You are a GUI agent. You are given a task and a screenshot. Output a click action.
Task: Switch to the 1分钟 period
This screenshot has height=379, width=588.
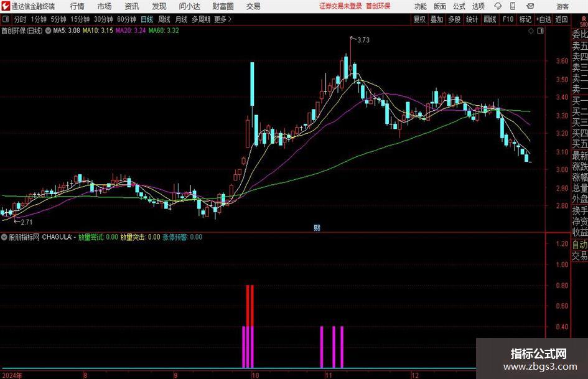39,19
